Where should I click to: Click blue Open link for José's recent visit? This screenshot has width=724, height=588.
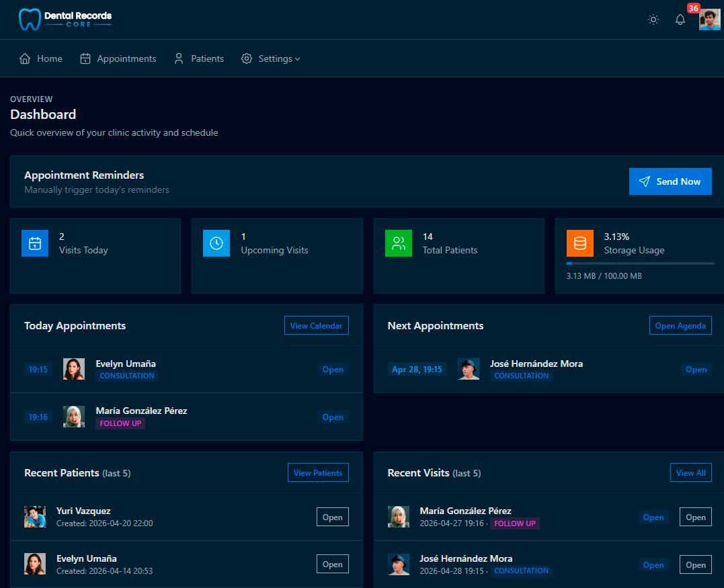coord(653,565)
